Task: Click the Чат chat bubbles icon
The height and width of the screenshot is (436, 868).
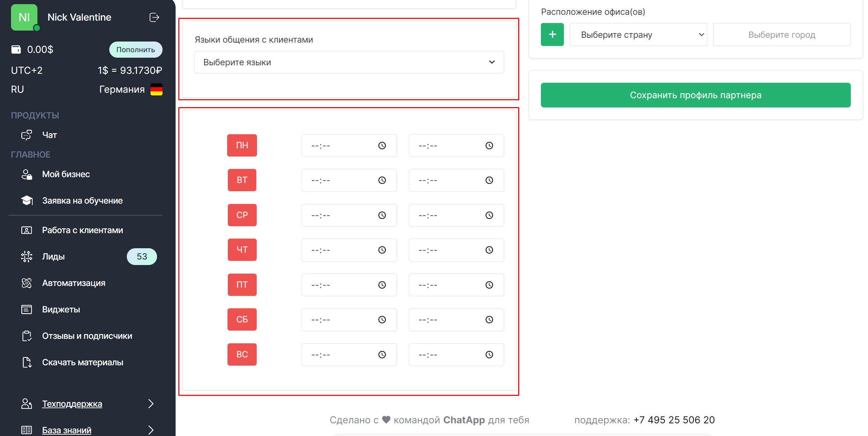Action: pyautogui.click(x=26, y=135)
